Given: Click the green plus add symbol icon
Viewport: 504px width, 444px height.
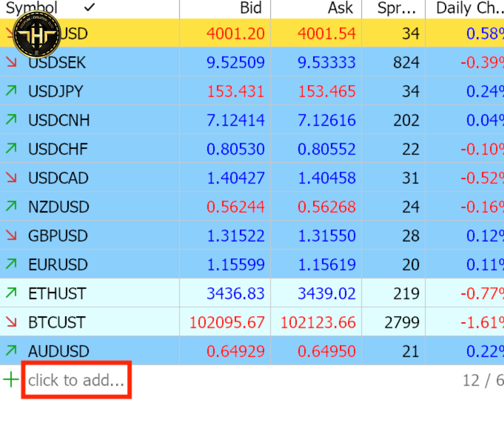Looking at the screenshot, I should 11,380.
